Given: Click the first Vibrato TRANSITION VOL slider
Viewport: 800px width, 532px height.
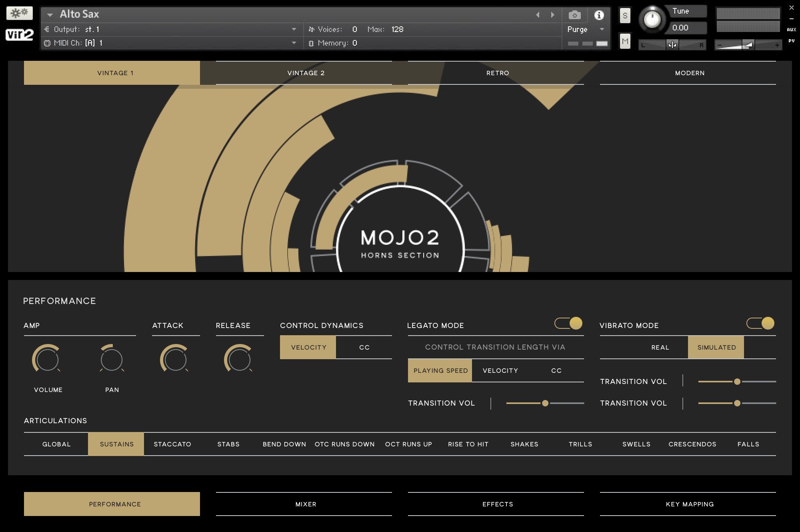Looking at the screenshot, I should [x=737, y=382].
